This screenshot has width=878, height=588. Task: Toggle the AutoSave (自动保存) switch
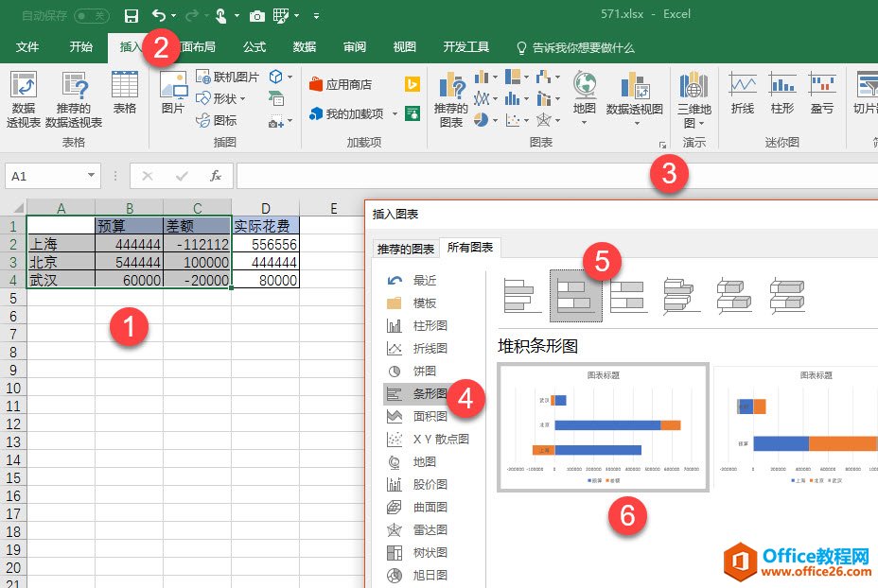point(91,15)
